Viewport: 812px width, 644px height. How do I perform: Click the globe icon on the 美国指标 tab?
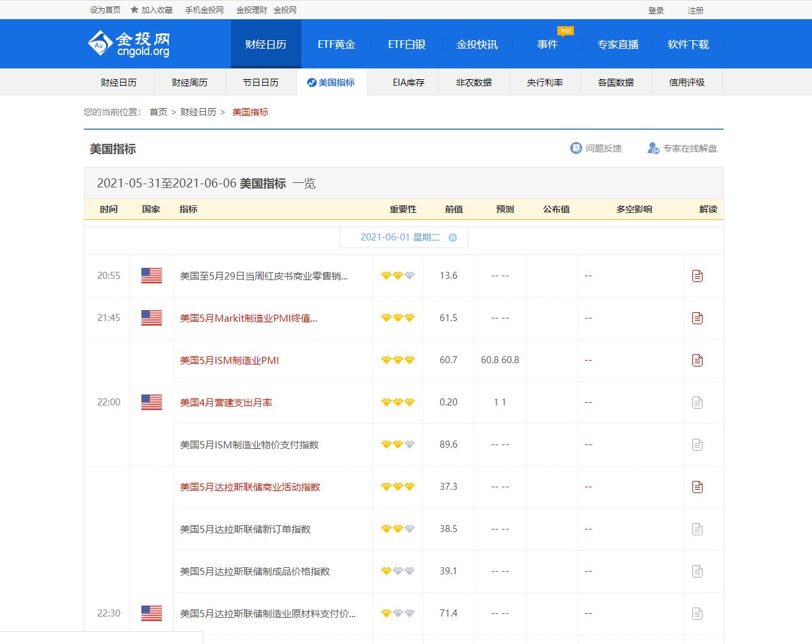click(310, 82)
